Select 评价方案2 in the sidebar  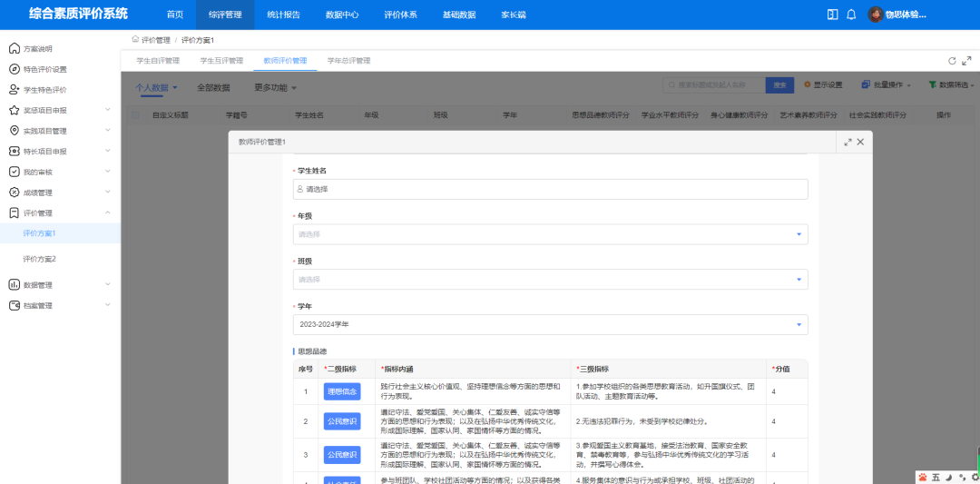point(40,259)
